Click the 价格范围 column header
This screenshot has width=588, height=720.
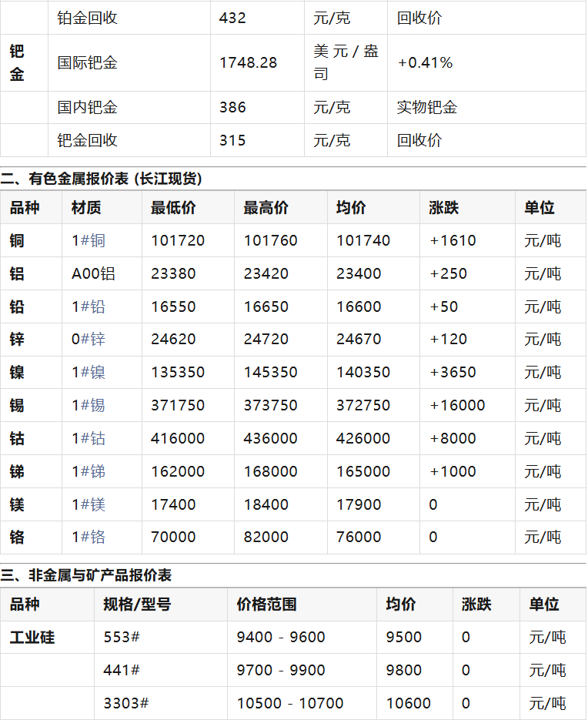[266, 605]
